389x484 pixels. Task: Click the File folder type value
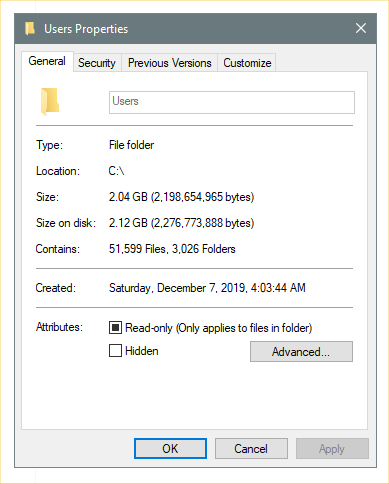[131, 145]
